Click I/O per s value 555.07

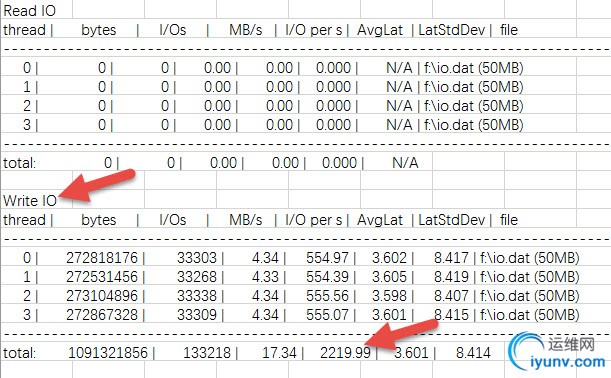[327, 315]
